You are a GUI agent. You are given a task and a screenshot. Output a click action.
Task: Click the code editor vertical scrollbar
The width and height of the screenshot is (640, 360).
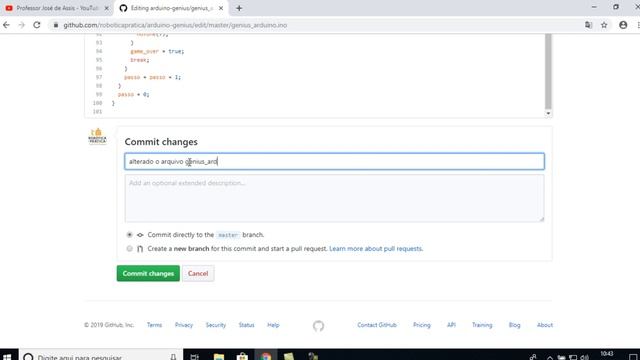point(548,72)
